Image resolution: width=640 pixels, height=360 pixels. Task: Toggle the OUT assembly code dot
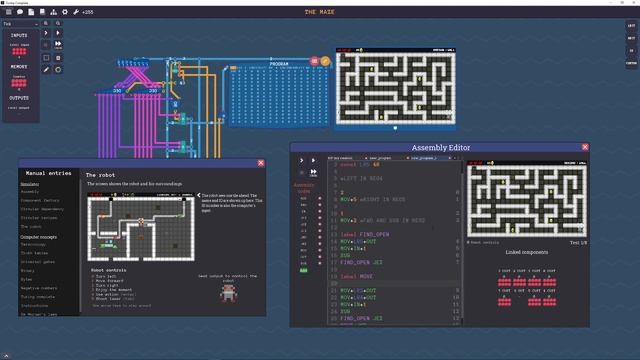click(320, 257)
